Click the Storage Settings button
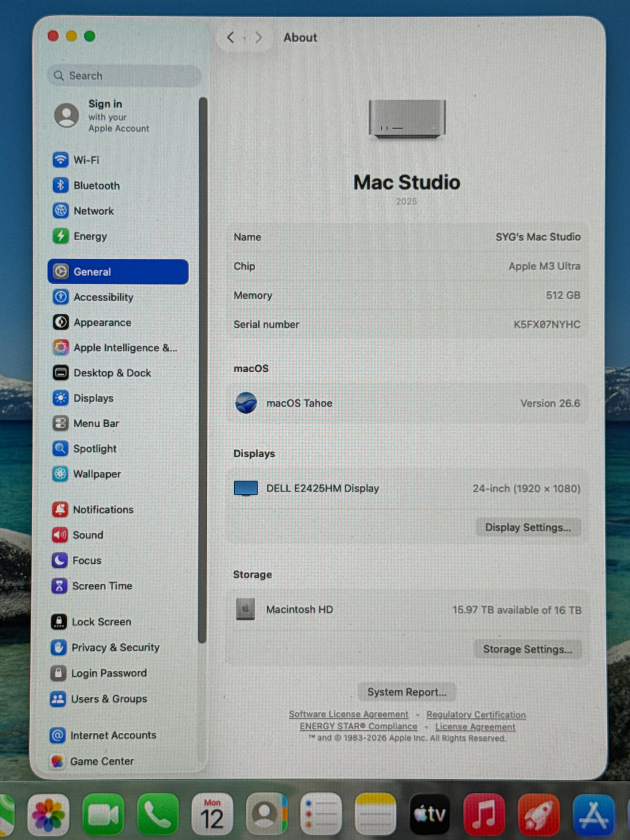This screenshot has height=840, width=630. [x=528, y=649]
